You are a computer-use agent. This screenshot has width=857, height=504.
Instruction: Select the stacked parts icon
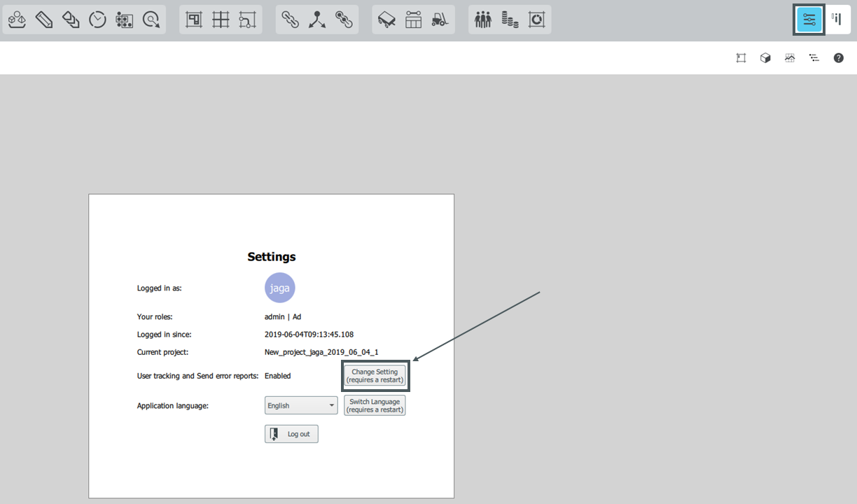coord(71,20)
